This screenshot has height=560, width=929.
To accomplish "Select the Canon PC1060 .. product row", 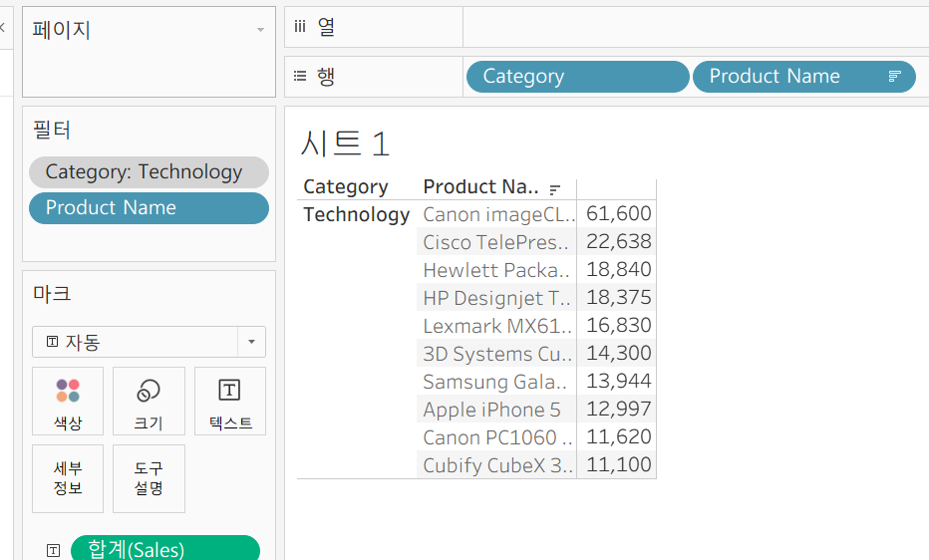I will pyautogui.click(x=496, y=436).
